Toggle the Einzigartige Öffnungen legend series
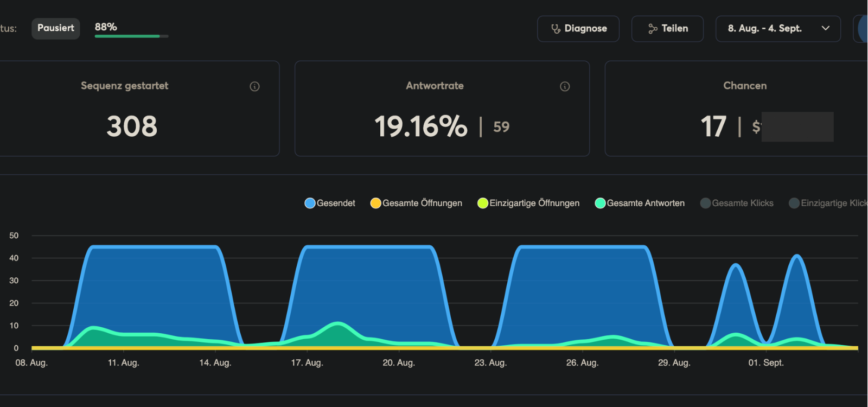The image size is (868, 407). [x=528, y=203]
